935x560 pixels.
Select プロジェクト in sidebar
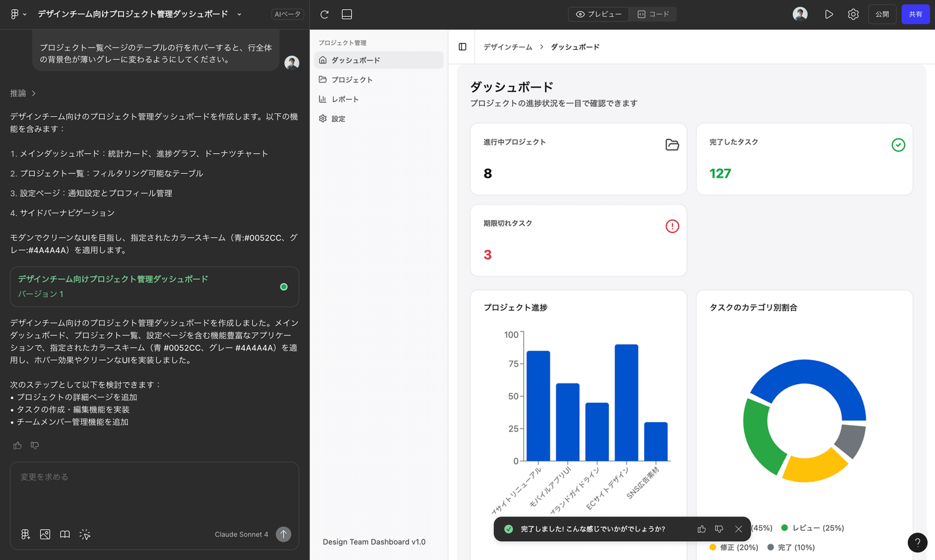379,80
